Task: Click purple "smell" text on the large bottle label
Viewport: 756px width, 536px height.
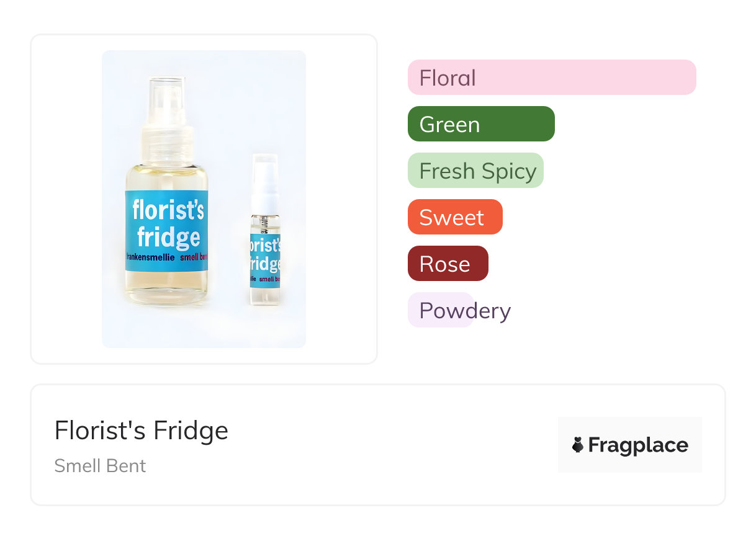Action: click(189, 257)
